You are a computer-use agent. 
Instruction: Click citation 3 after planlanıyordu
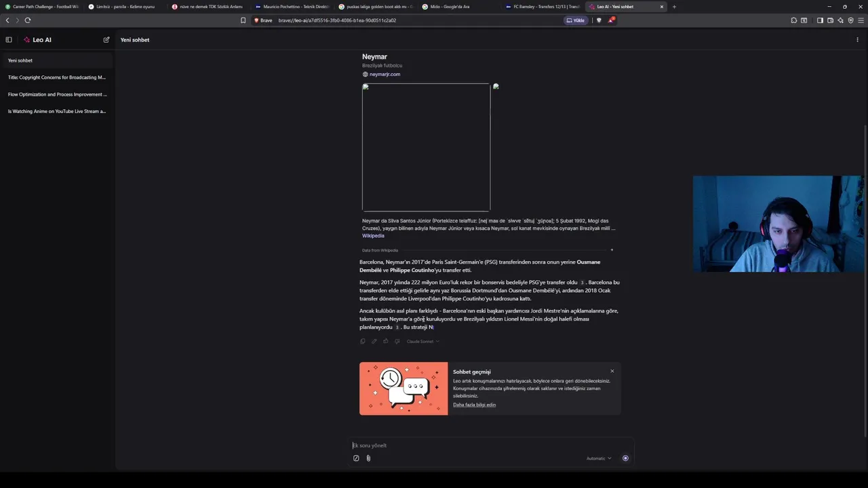(397, 327)
